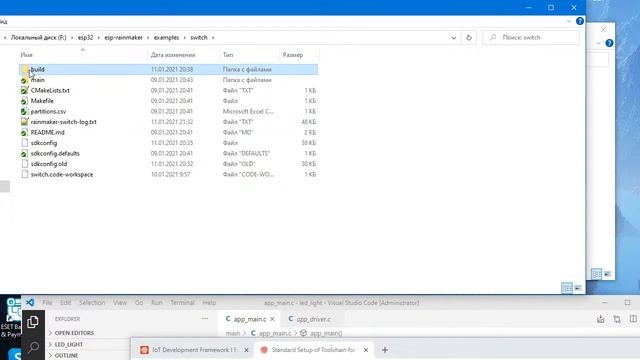Image resolution: width=640 pixels, height=360 pixels.
Task: Close the IoT Development Framework browser tab
Action: pyautogui.click(x=246, y=350)
